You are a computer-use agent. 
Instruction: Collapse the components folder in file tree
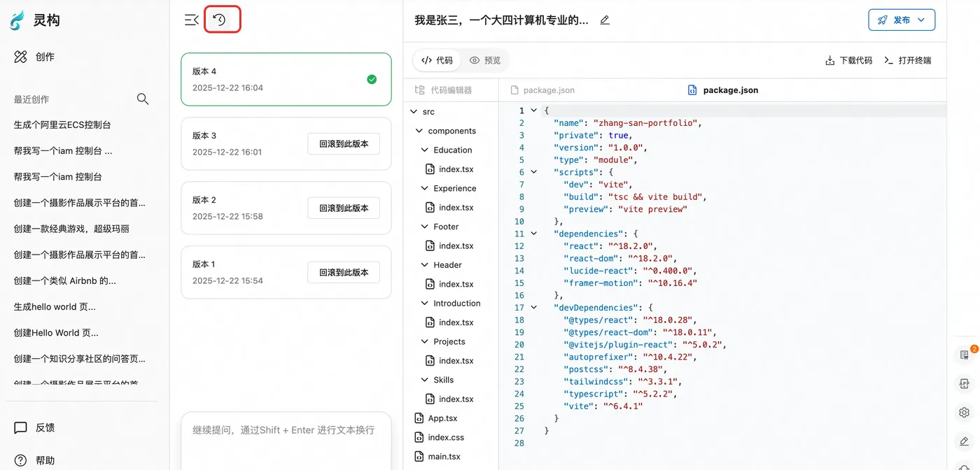(x=419, y=131)
